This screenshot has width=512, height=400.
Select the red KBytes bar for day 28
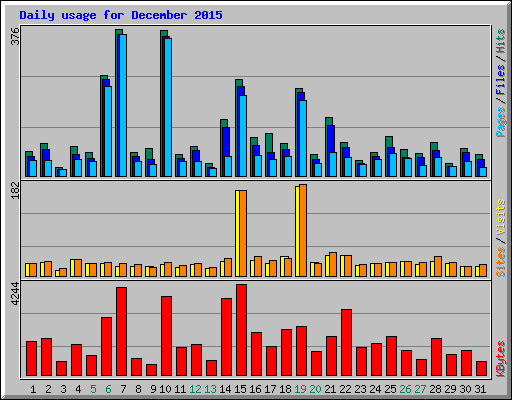point(436,357)
